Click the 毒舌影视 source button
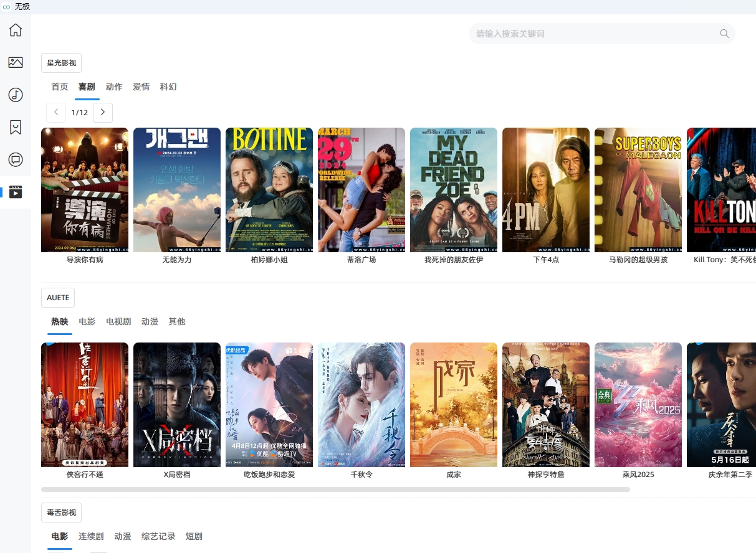 (x=61, y=513)
